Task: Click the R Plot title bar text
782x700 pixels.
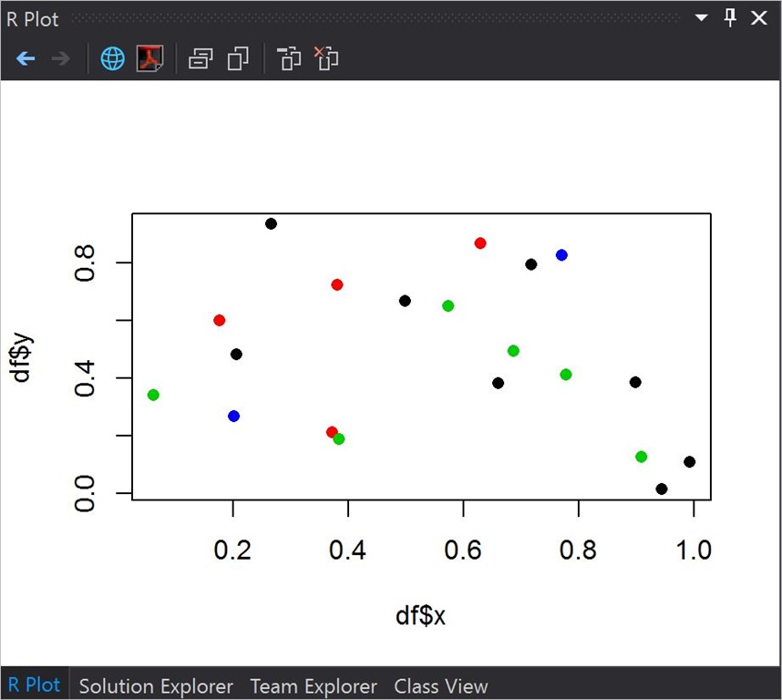Action: [33, 19]
